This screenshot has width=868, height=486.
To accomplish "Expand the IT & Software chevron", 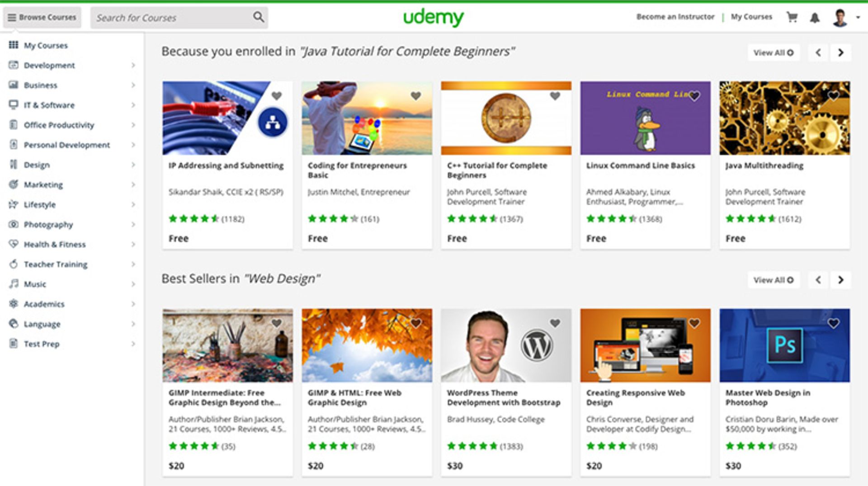I will coord(133,105).
